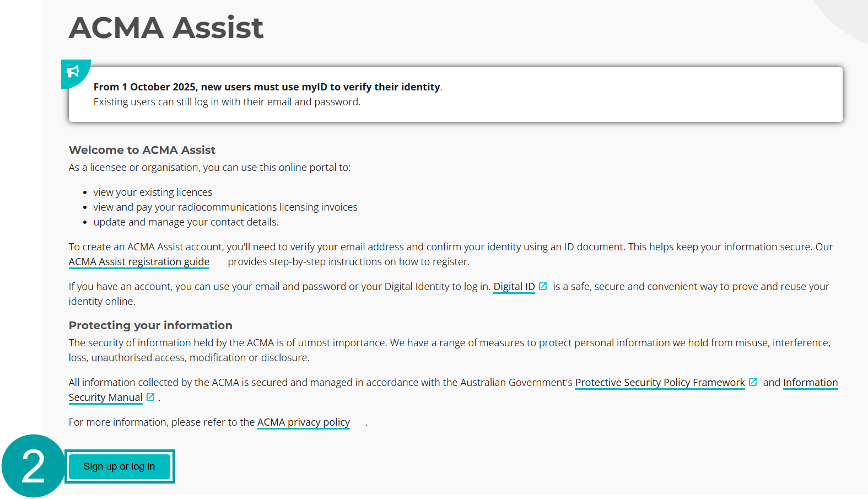Open the ACMA Assist registration guide
The image size is (868, 499).
[138, 261]
